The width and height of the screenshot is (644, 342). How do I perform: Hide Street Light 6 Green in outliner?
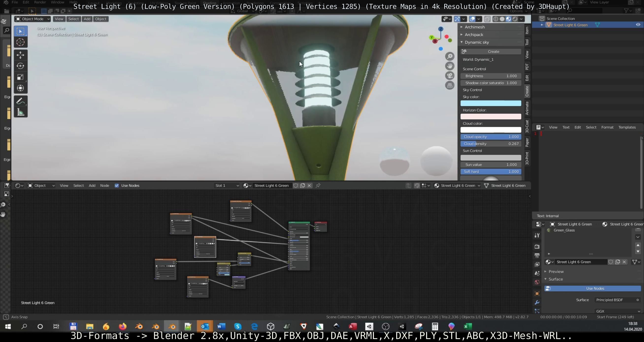tap(638, 25)
